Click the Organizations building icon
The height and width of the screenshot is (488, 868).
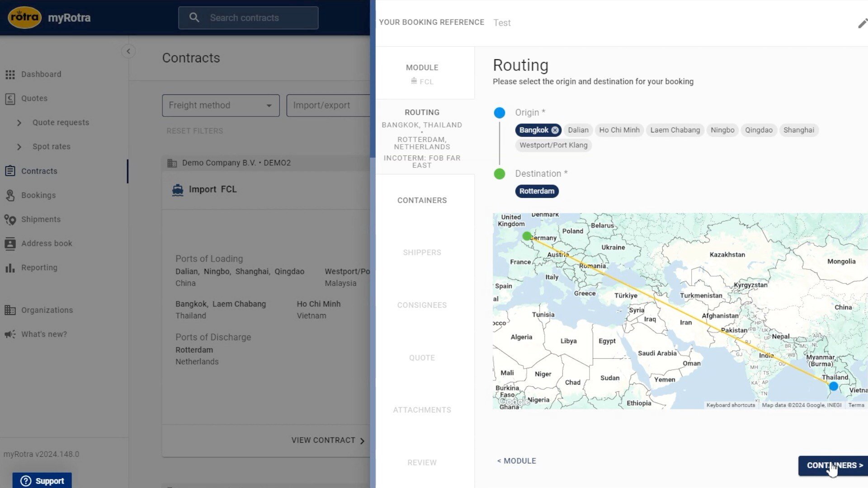pos(10,310)
